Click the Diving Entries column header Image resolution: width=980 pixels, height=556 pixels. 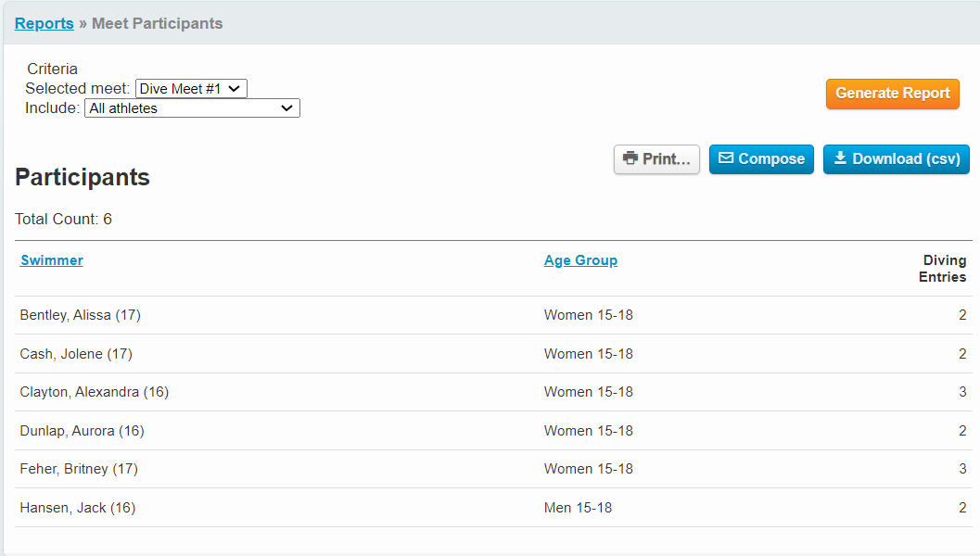943,269
